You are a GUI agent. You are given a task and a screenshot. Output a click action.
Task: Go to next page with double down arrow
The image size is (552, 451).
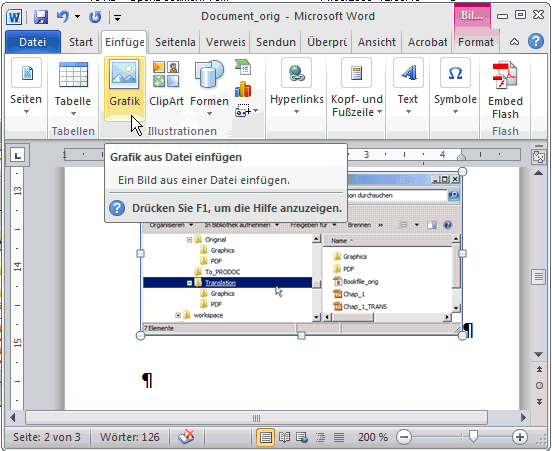pyautogui.click(x=539, y=402)
